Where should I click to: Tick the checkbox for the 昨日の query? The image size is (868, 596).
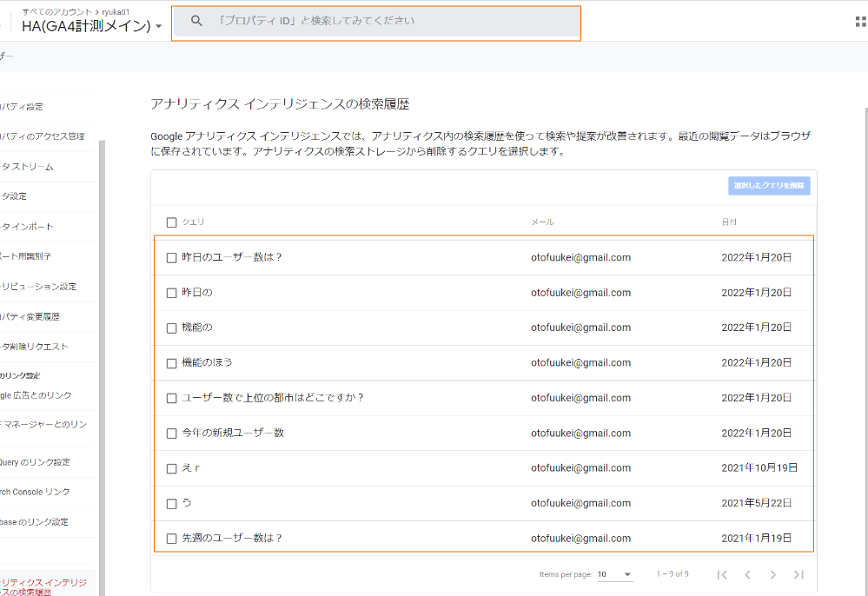pyautogui.click(x=172, y=293)
